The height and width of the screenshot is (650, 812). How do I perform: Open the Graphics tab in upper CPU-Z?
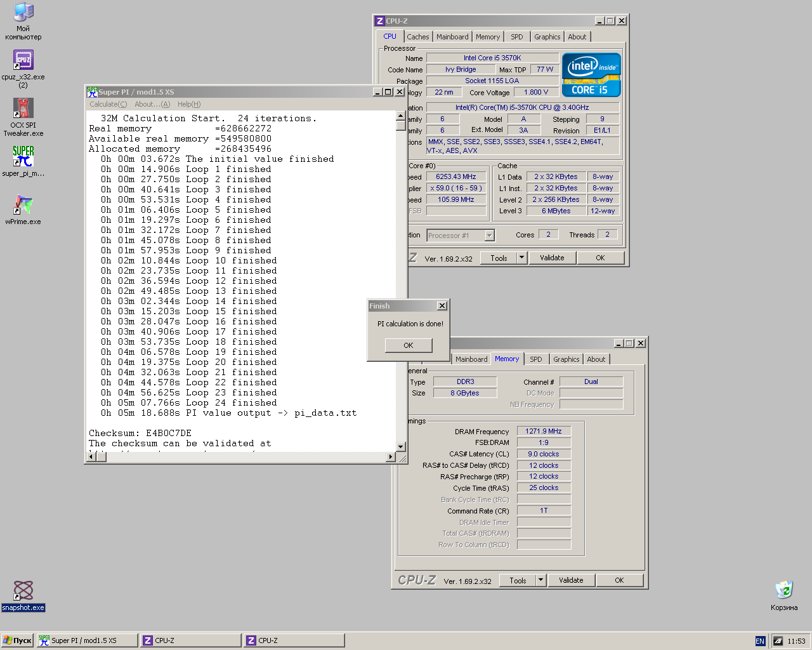coord(547,37)
